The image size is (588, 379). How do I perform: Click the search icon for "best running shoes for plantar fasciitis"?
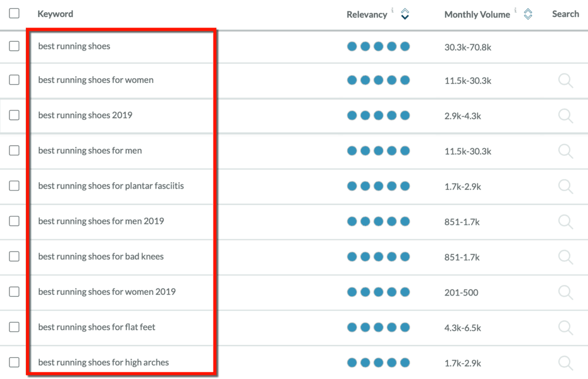click(x=566, y=186)
